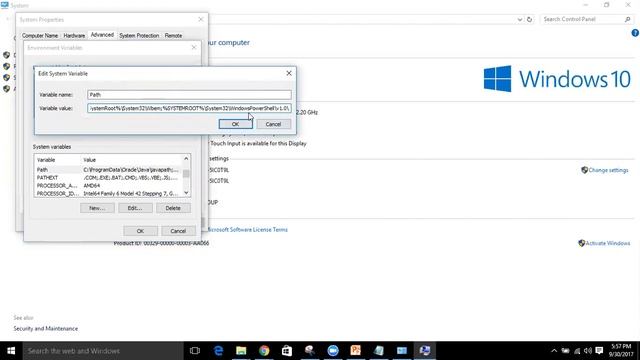Cancel the Edit System Variable dialog
The width and height of the screenshot is (640, 360).
(273, 124)
